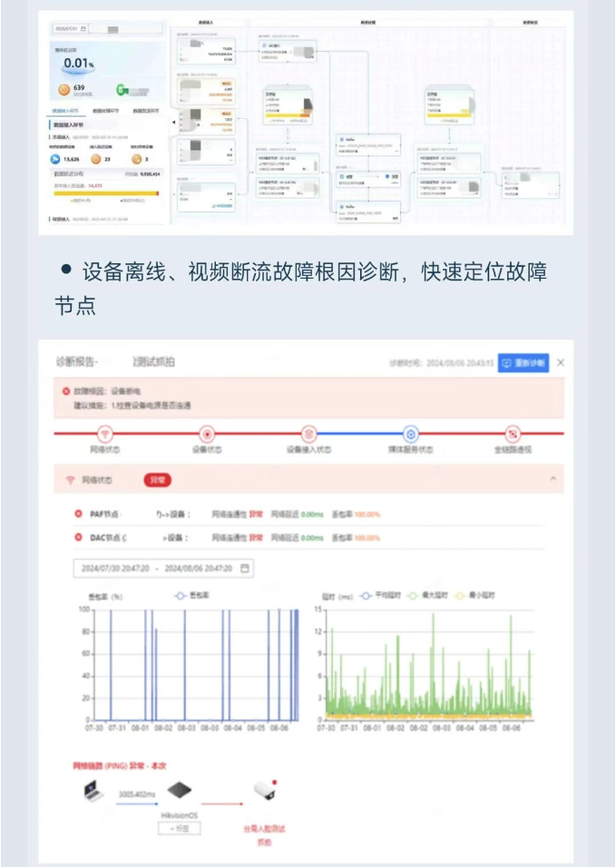Collapse the 网络状态 section chevron
Image resolution: width=616 pixels, height=867 pixels.
coord(552,478)
